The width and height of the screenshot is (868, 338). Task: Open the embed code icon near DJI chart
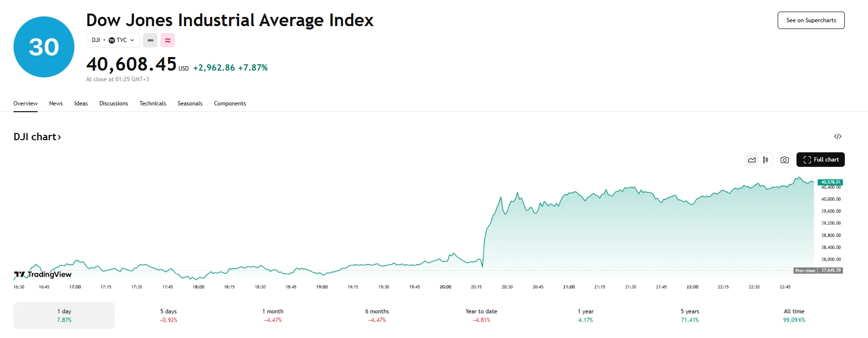click(838, 136)
